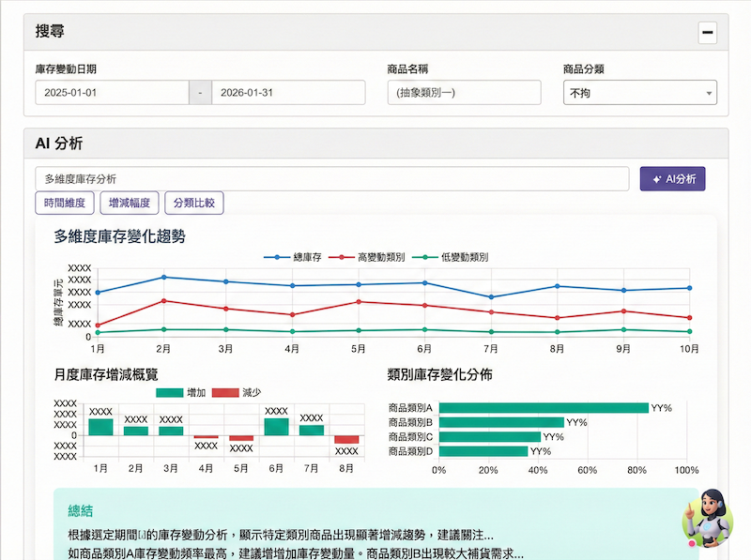Screen dimensions: 751x560
Task: Click the start date field 2025-01-01
Action: pyautogui.click(x=113, y=92)
